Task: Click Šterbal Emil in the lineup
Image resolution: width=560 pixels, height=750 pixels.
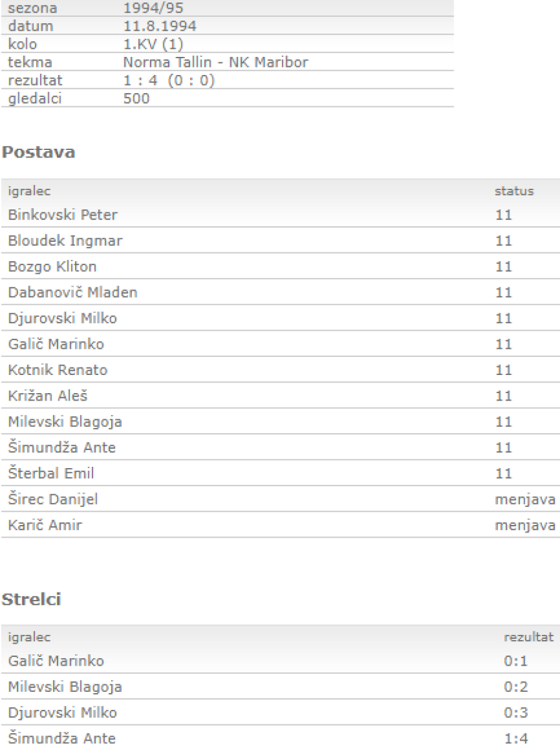Action: pyautogui.click(x=51, y=474)
